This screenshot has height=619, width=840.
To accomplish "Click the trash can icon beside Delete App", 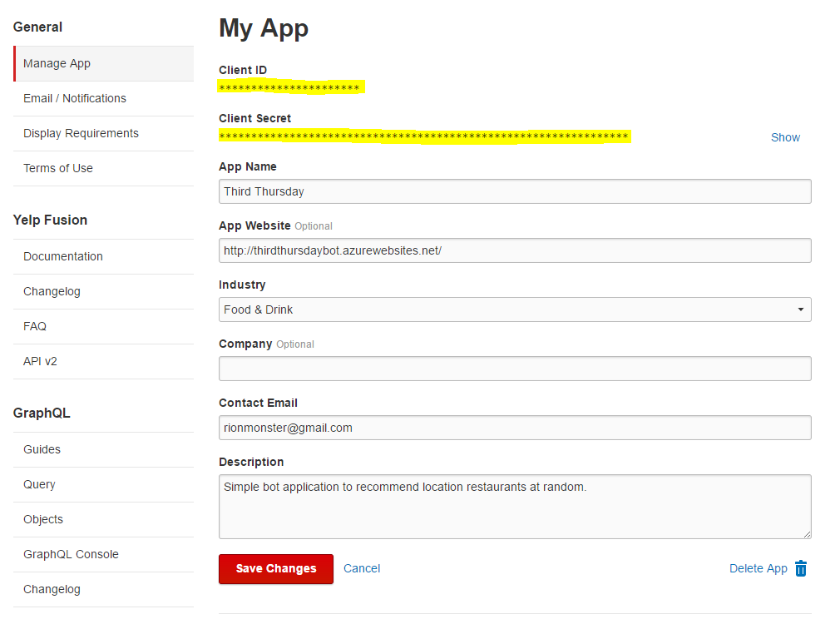I will click(x=801, y=568).
